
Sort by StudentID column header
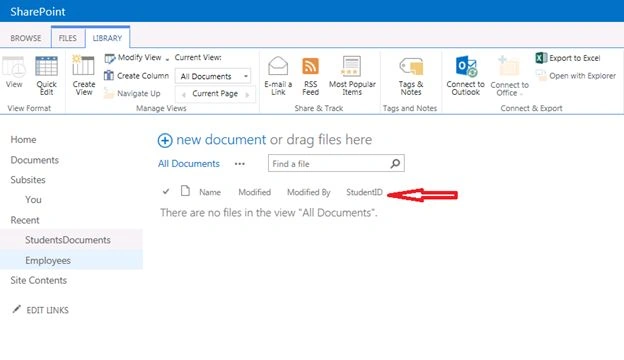click(364, 192)
